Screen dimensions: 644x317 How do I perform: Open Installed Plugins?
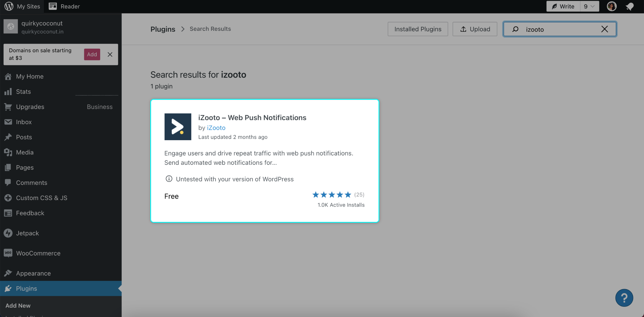[418, 29]
